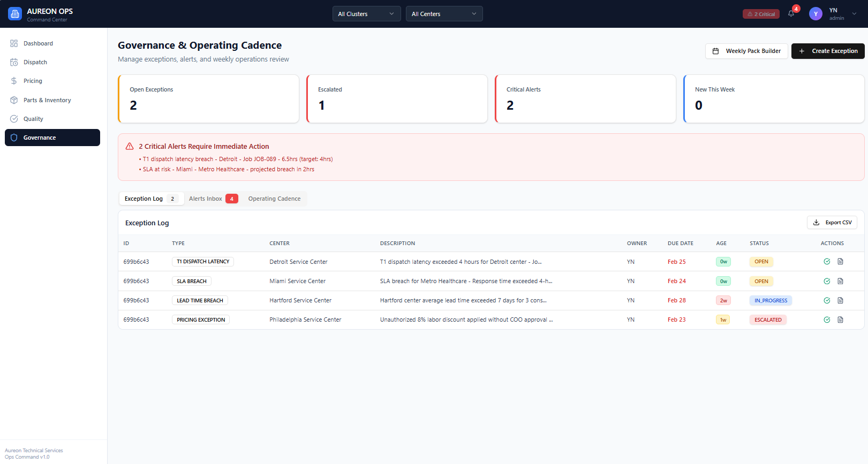Export the exception log as CSV

(832, 223)
